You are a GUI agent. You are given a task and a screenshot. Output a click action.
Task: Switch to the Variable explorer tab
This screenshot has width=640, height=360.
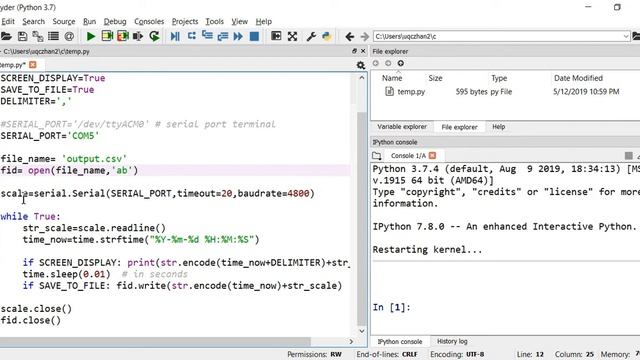[402, 127]
